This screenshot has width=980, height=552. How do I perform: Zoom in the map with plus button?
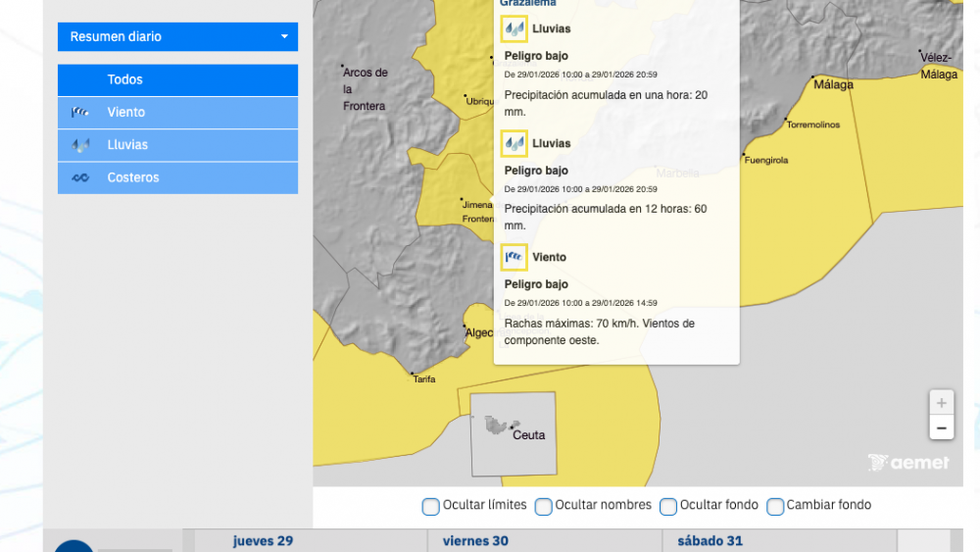click(x=941, y=403)
